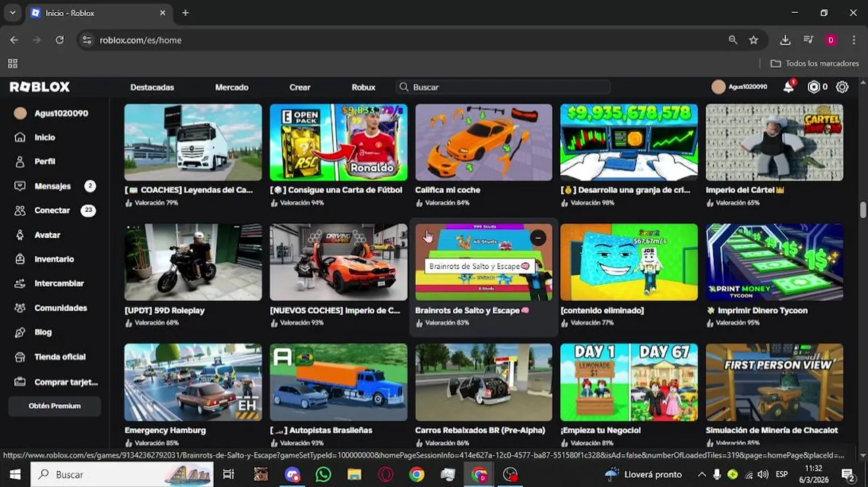The image size is (868, 487).
Task: Expand the tab search dropdown arrow
Action: click(x=12, y=13)
